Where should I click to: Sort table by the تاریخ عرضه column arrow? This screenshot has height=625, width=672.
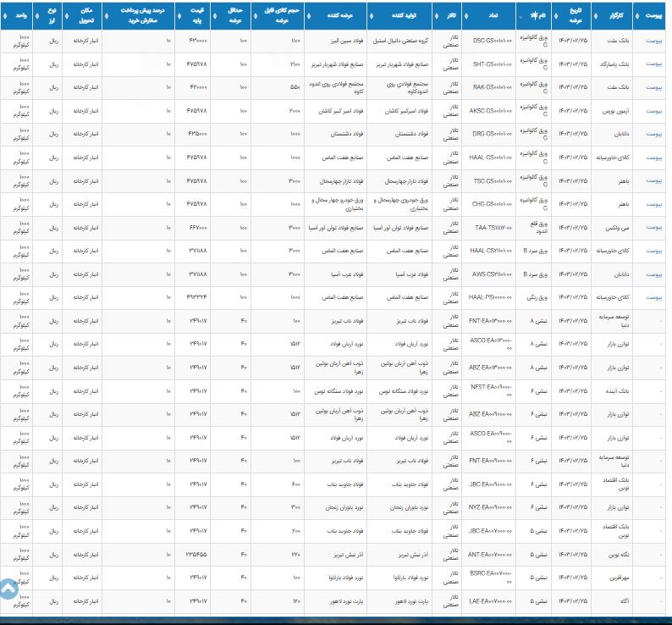[x=556, y=16]
